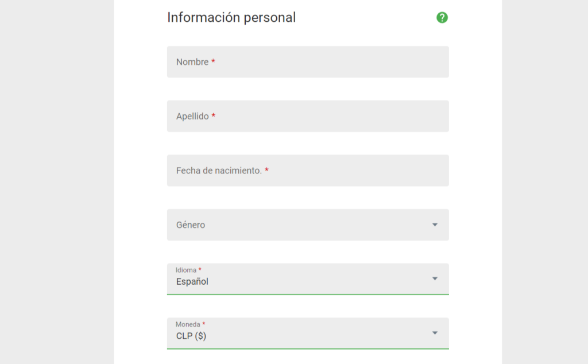The height and width of the screenshot is (364, 588).
Task: Click the small Moneda label
Action: 188,324
